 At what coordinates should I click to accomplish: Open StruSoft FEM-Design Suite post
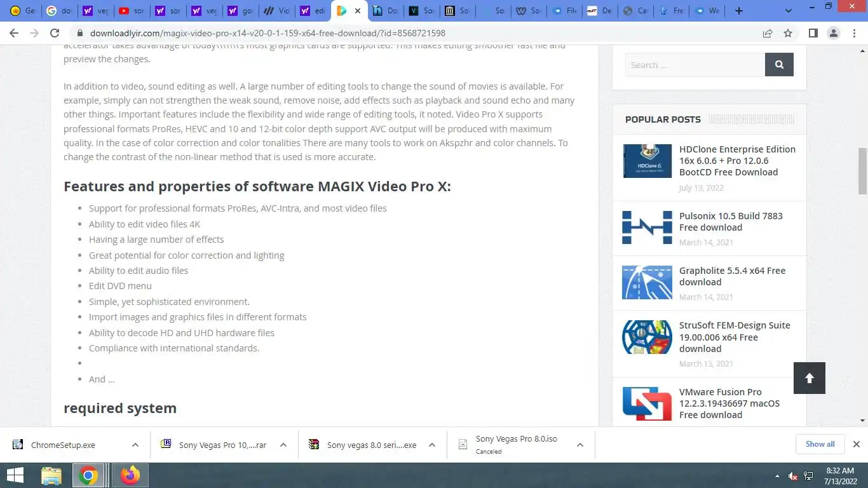click(735, 337)
